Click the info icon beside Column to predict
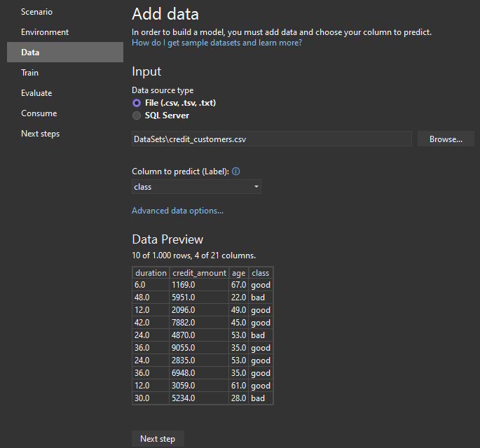 (236, 171)
